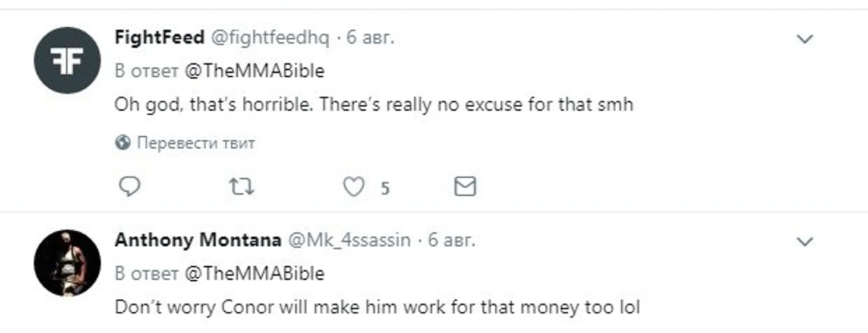Open @TheMMABible mention in Anthony Montana's reply
Screen dimensions: 868x333
coord(254,274)
